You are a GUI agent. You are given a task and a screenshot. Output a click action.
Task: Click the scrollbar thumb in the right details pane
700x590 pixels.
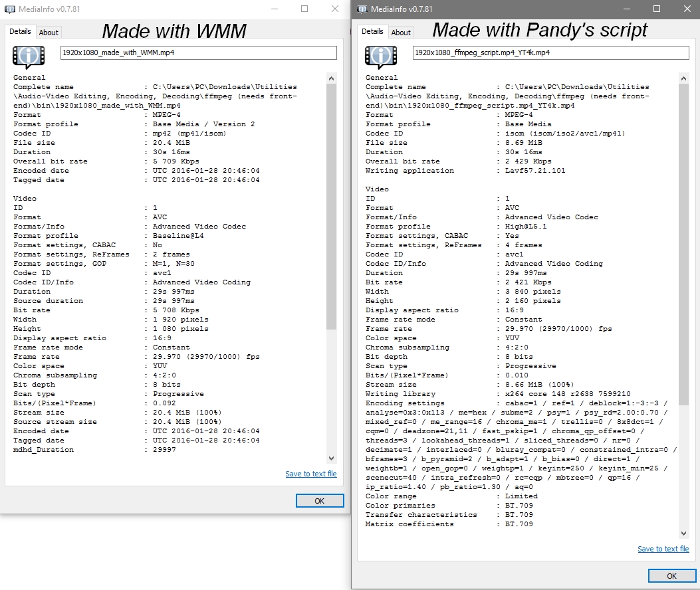[x=683, y=245]
